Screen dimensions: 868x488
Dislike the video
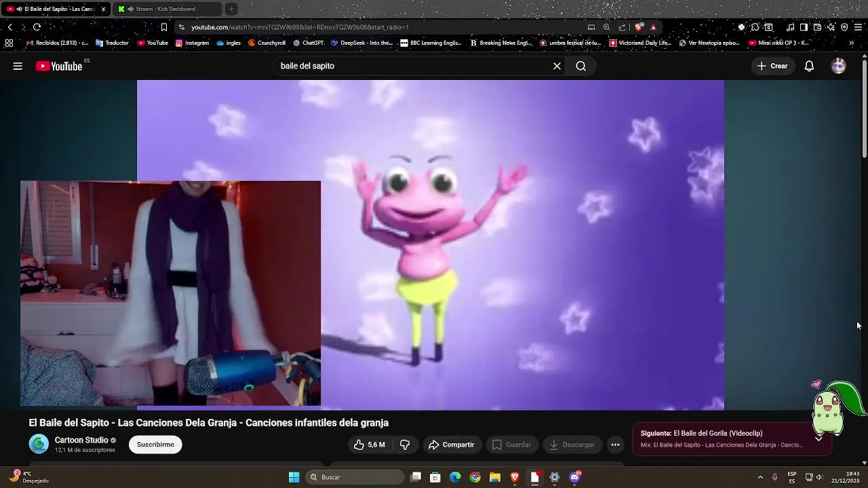pyautogui.click(x=405, y=445)
